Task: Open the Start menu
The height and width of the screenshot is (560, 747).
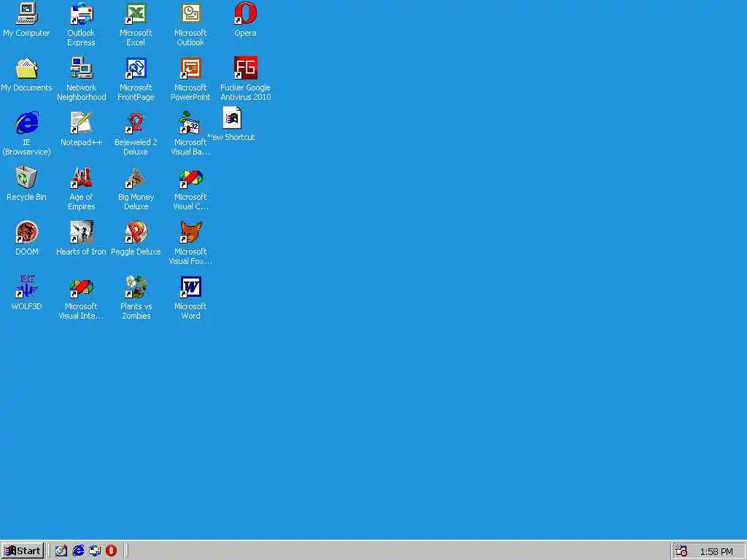Action: coord(23,551)
